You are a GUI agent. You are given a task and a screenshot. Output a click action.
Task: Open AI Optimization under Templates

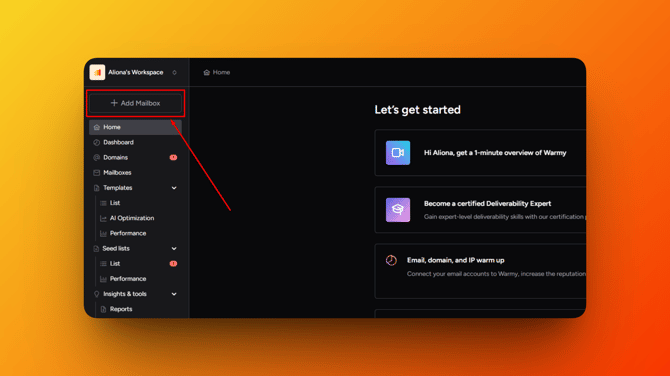click(x=132, y=218)
